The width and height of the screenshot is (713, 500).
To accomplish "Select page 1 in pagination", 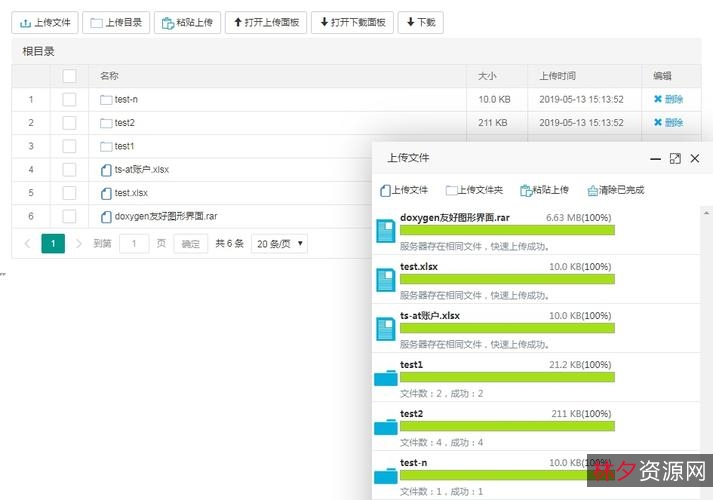I will 53,244.
